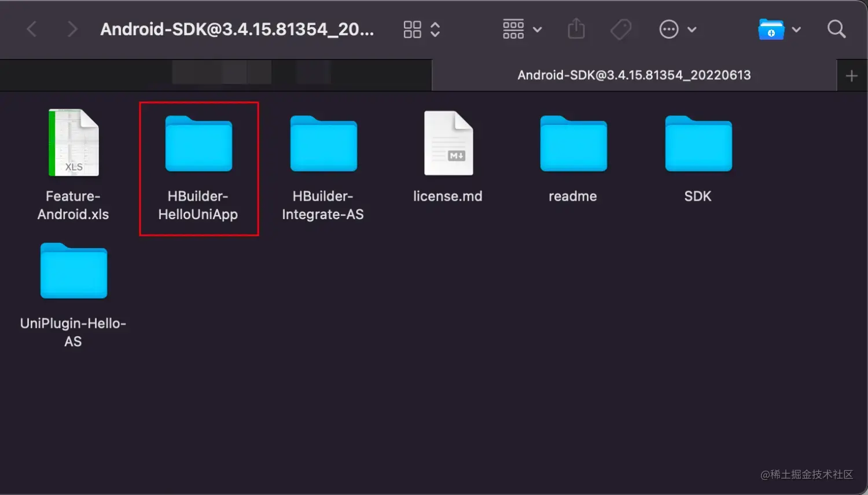Open the HBuilder-HelloUniApp folder
The image size is (868, 495).
tap(199, 143)
